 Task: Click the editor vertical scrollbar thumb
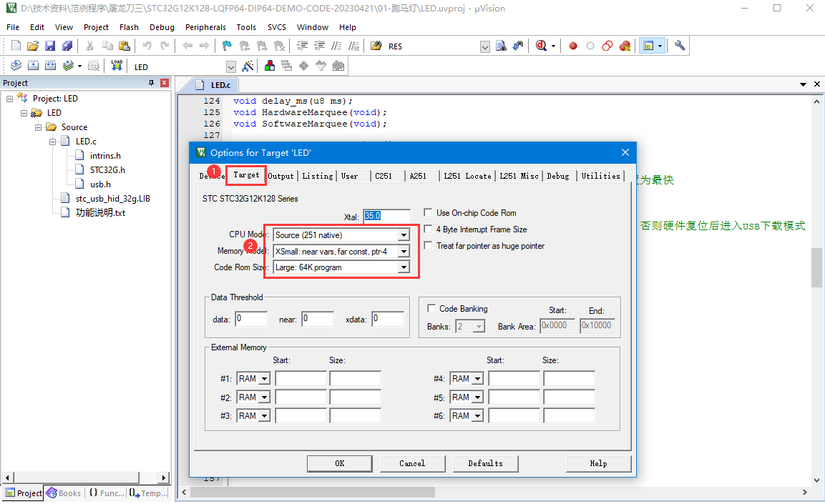click(816, 268)
